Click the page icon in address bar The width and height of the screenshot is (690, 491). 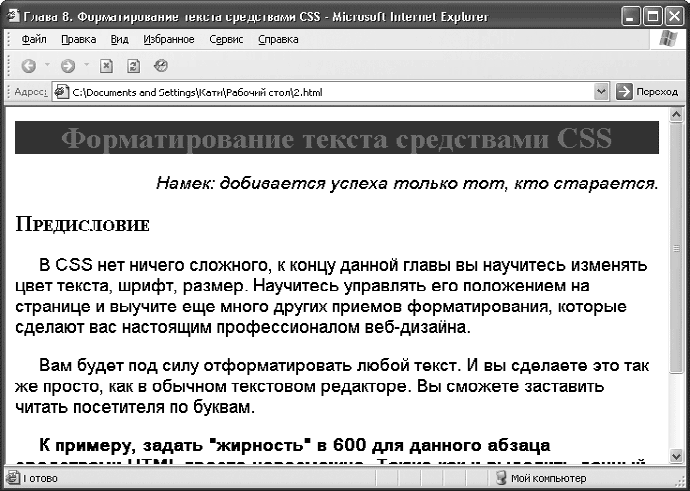tap(62, 92)
